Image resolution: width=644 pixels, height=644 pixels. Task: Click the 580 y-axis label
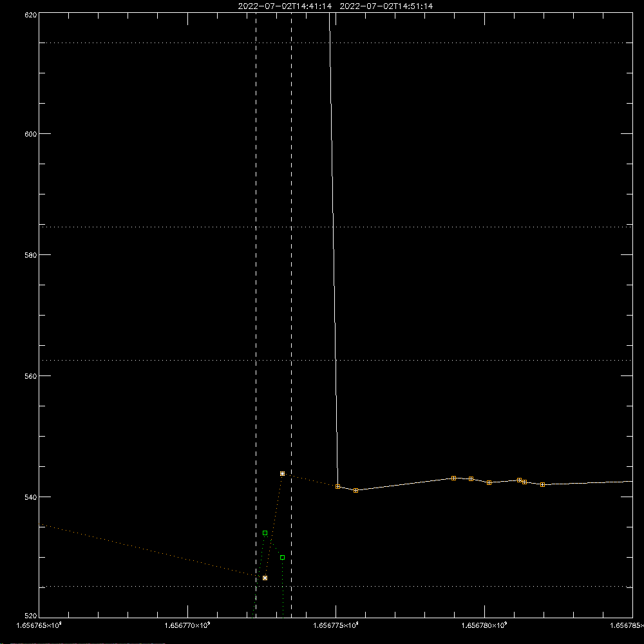[31, 254]
